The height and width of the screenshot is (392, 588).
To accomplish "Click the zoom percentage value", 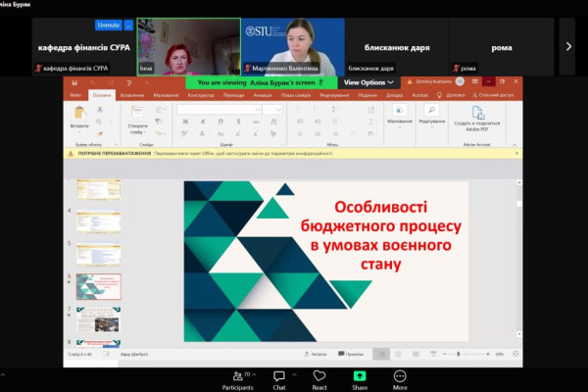I will tap(500, 354).
